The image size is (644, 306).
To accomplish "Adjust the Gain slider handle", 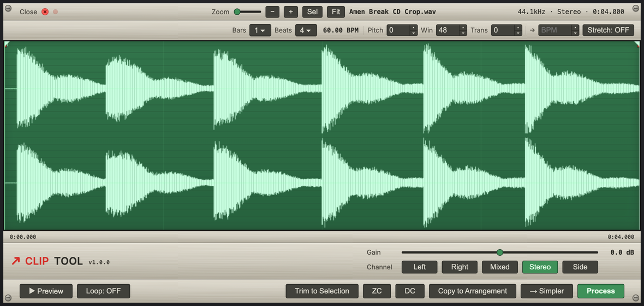I will tap(499, 252).
